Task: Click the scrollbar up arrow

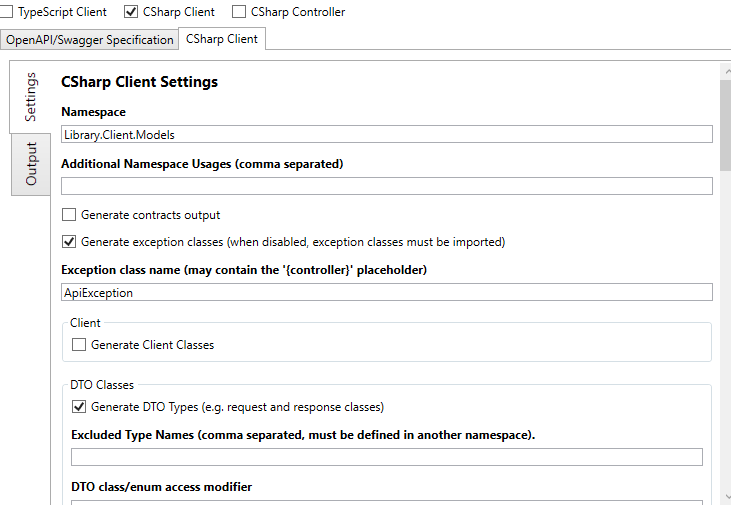Action: (x=727, y=72)
